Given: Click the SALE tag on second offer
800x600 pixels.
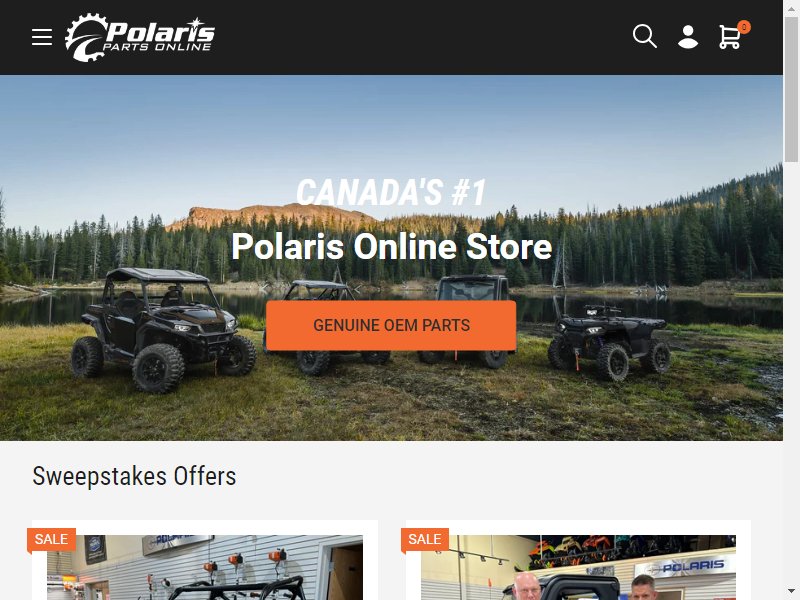Looking at the screenshot, I should (x=424, y=539).
